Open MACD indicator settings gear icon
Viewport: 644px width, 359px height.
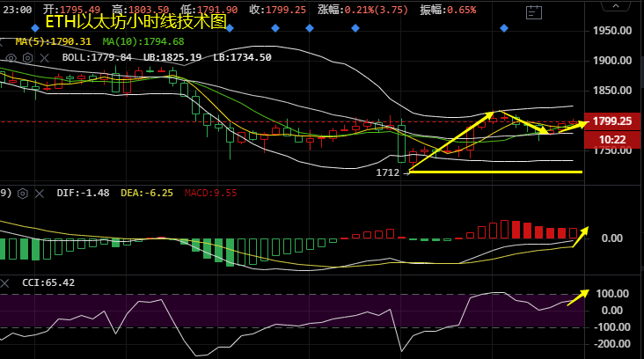point(23,193)
